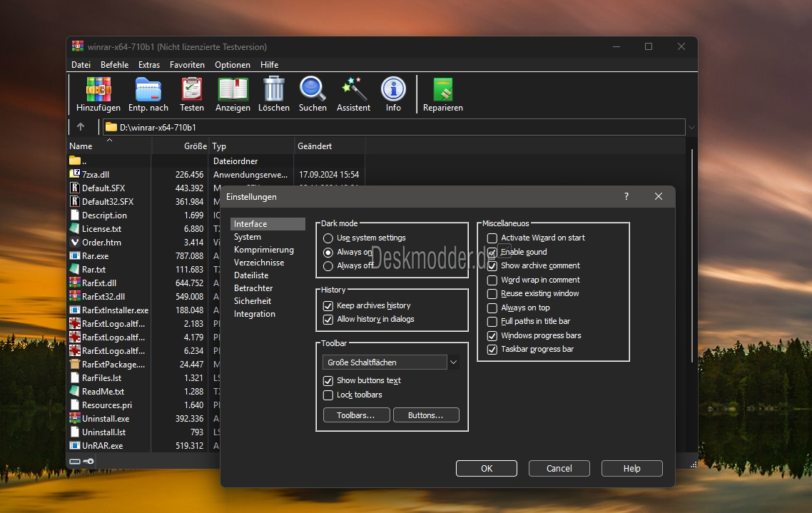Sort file list by Name column header
This screenshot has width=812, height=513.
coord(110,146)
